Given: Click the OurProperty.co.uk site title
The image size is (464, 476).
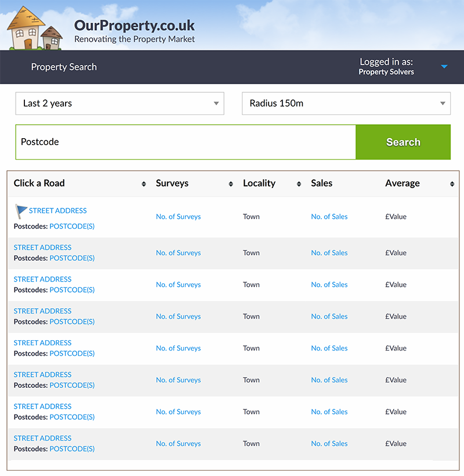Looking at the screenshot, I should coord(135,25).
